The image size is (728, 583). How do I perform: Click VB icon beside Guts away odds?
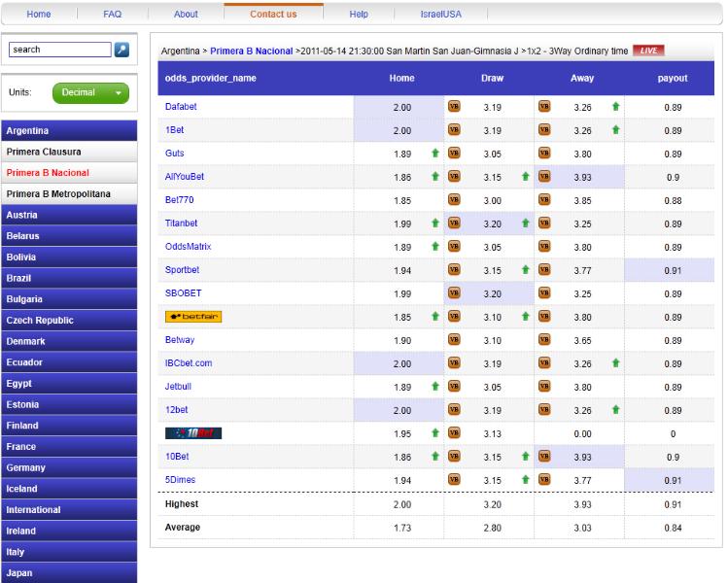(544, 154)
